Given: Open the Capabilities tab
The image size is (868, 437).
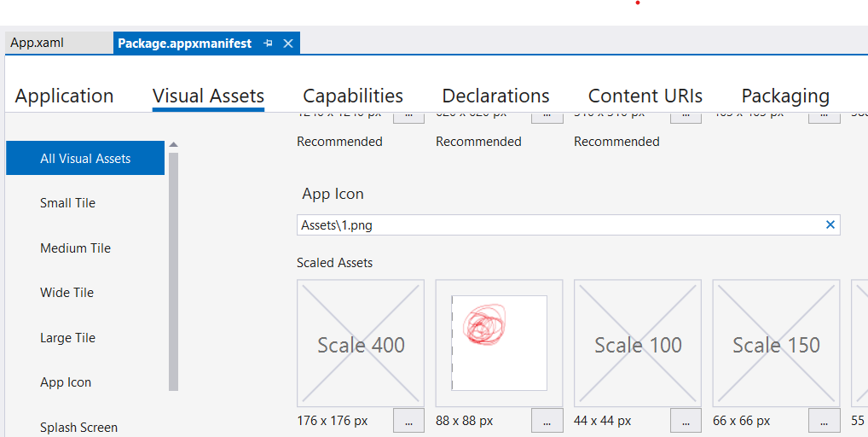Looking at the screenshot, I should [x=353, y=96].
